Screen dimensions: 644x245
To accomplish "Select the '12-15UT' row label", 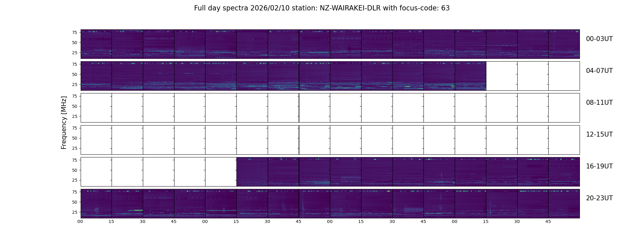I will pos(599,134).
